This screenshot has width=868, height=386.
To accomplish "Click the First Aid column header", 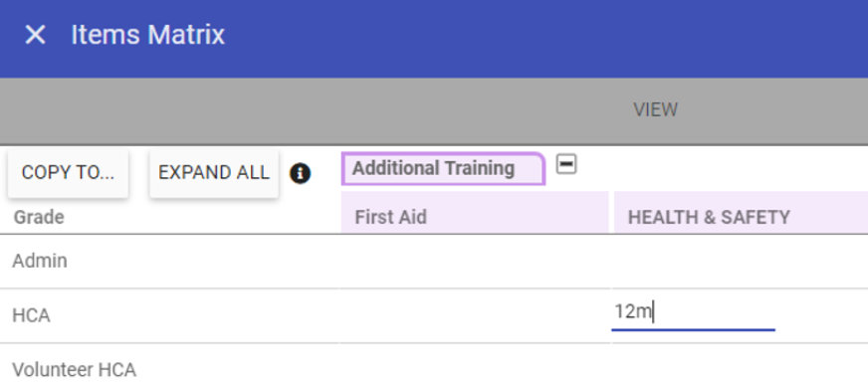I will (475, 212).
